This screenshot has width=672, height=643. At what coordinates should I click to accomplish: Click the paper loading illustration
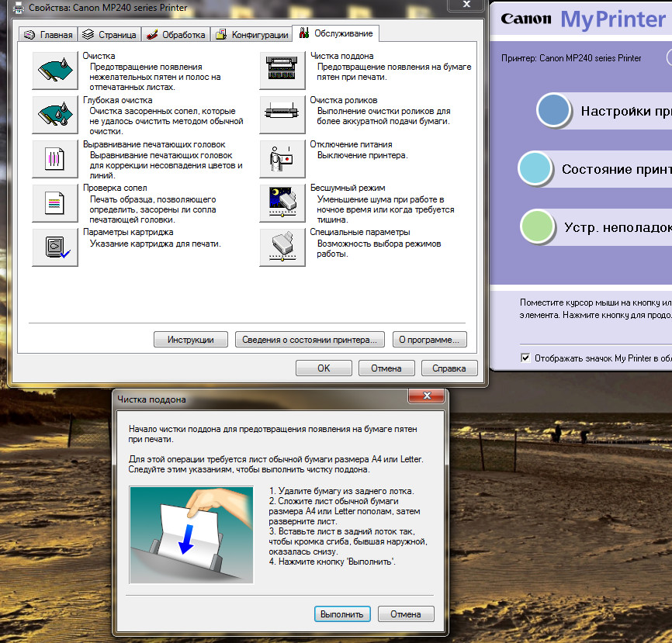click(191, 535)
